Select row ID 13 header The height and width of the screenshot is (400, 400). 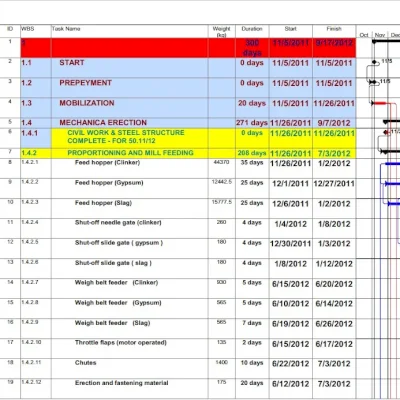(10, 262)
